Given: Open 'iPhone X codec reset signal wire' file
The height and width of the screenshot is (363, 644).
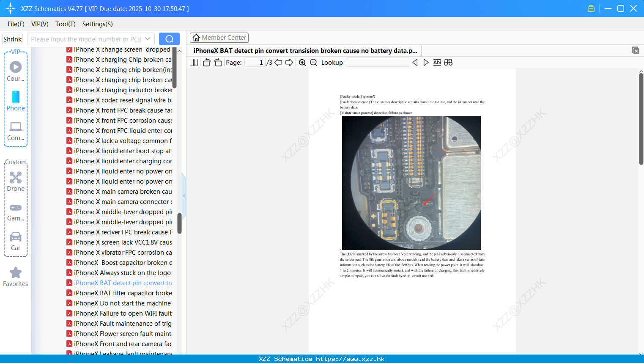Looking at the screenshot, I should pyautogui.click(x=119, y=100).
